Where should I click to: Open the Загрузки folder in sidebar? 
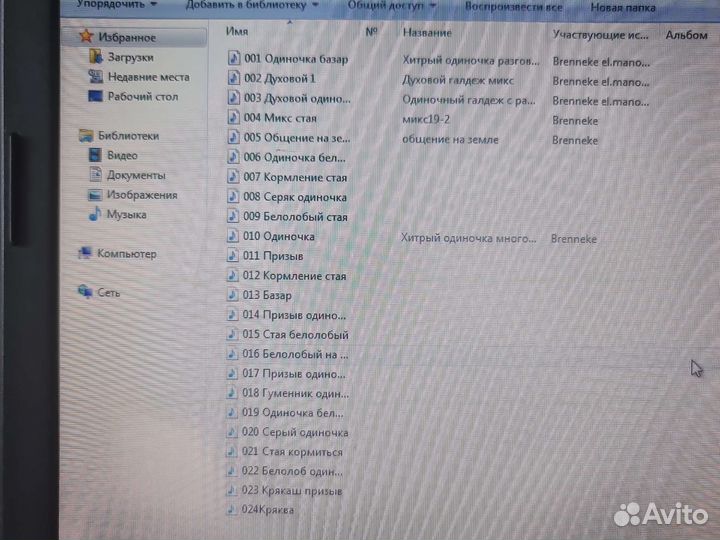pos(130,57)
